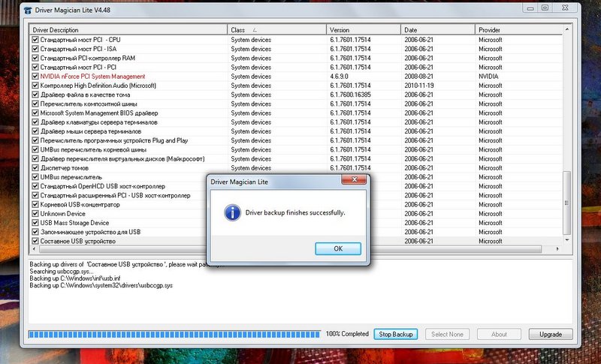Uncheck Корневой USB-концентратор
Screen dimensions: 601x364
pyautogui.click(x=35, y=204)
